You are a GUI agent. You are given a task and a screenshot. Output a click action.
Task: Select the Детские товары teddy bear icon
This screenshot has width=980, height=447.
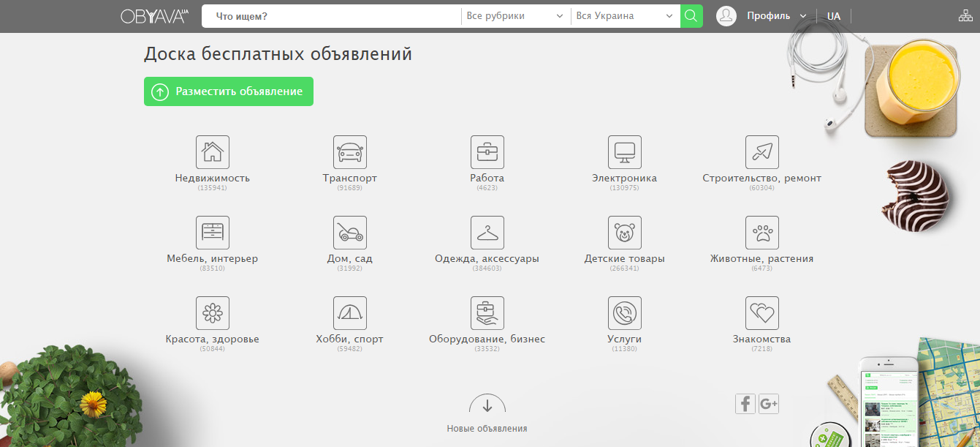click(x=624, y=233)
